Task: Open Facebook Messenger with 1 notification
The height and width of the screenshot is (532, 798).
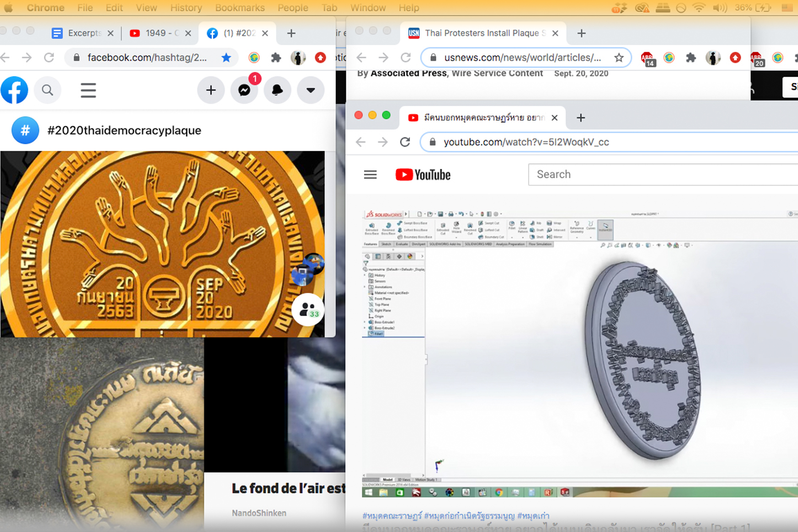Action: point(244,90)
